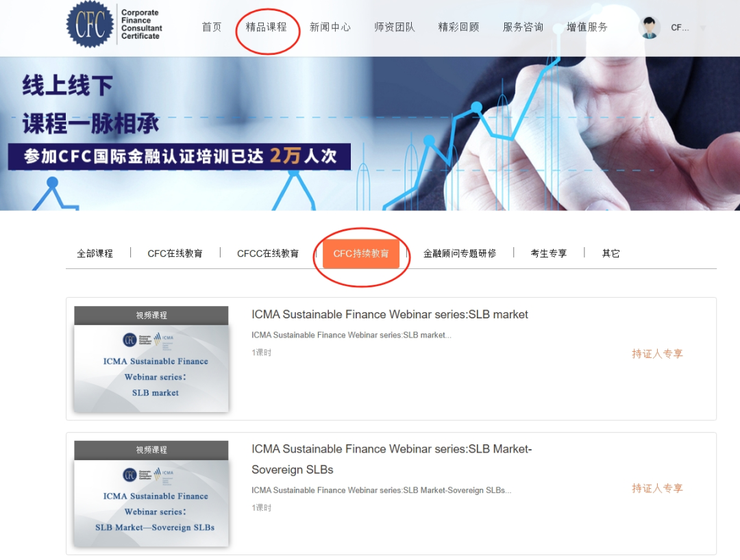Click 'Corporate Finance Consultant Certificate' logo text
This screenshot has width=740, height=560.
click(x=141, y=24)
